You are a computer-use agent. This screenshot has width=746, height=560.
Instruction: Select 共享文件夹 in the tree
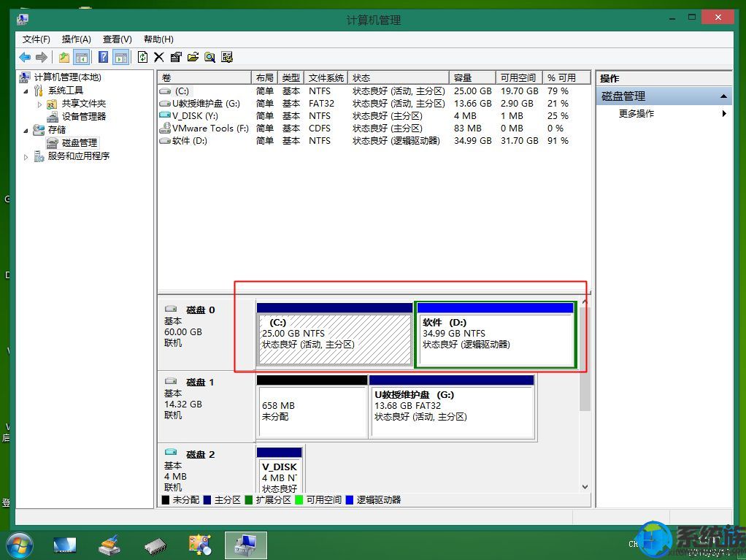(x=84, y=103)
